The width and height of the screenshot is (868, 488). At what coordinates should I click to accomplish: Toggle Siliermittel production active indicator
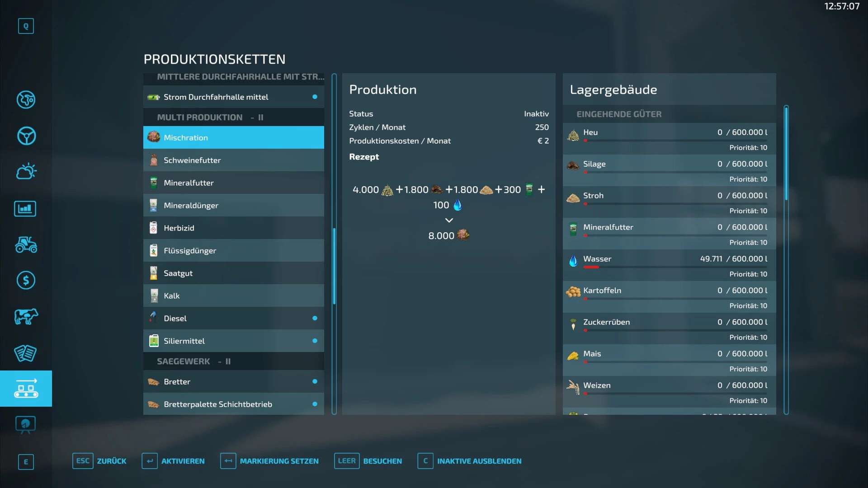tap(315, 341)
